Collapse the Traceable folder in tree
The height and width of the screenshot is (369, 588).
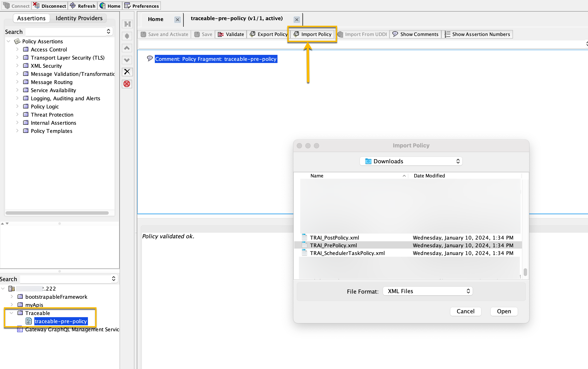(x=12, y=313)
